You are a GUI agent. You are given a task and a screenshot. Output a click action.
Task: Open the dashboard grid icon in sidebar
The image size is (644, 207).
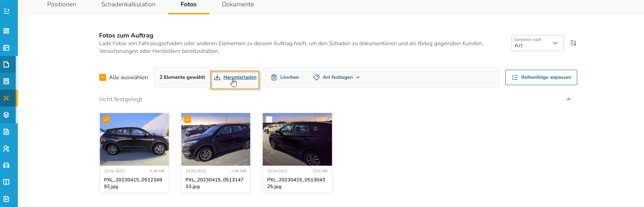point(6,31)
